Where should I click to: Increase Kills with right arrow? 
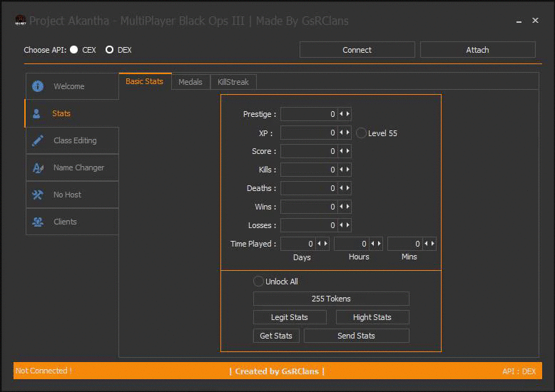348,170
